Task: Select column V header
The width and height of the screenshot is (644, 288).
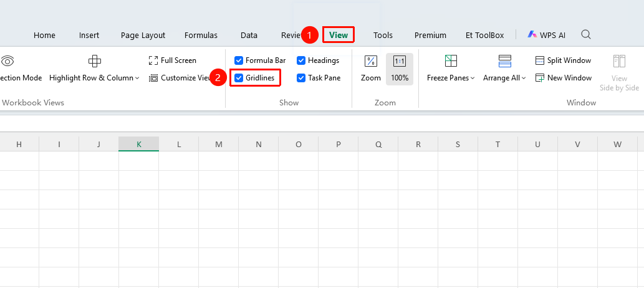Action: [577, 144]
